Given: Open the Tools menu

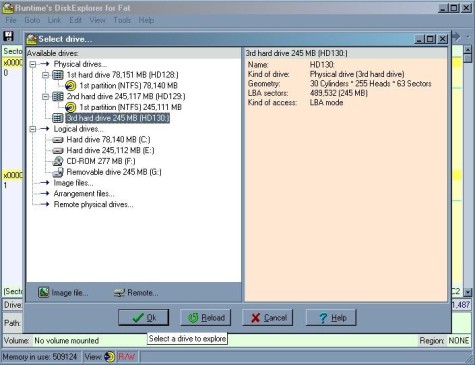Looking at the screenshot, I should (122, 20).
